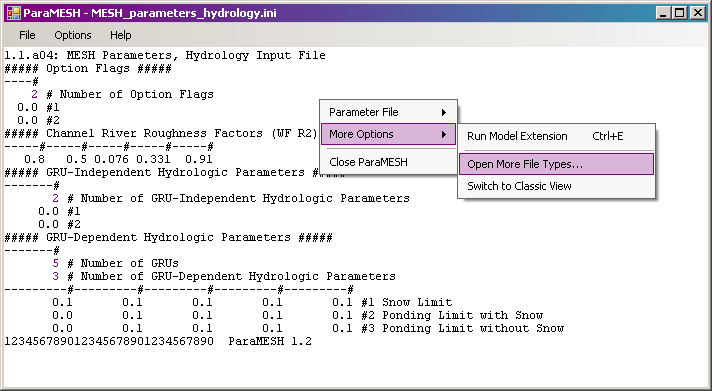Click the roughness value 0.331
This screenshot has width=712, height=391.
[153, 159]
